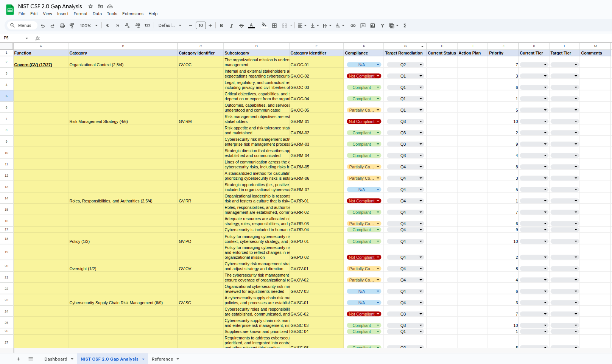Screen dimensions: 612x364
Task: Open Not Compliant dropdown for GV.OC-02
Action: coord(364,76)
